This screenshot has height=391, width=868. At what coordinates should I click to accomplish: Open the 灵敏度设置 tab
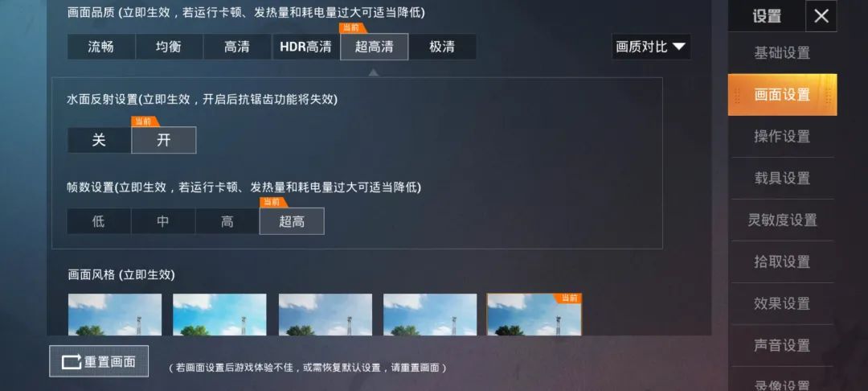tap(782, 220)
